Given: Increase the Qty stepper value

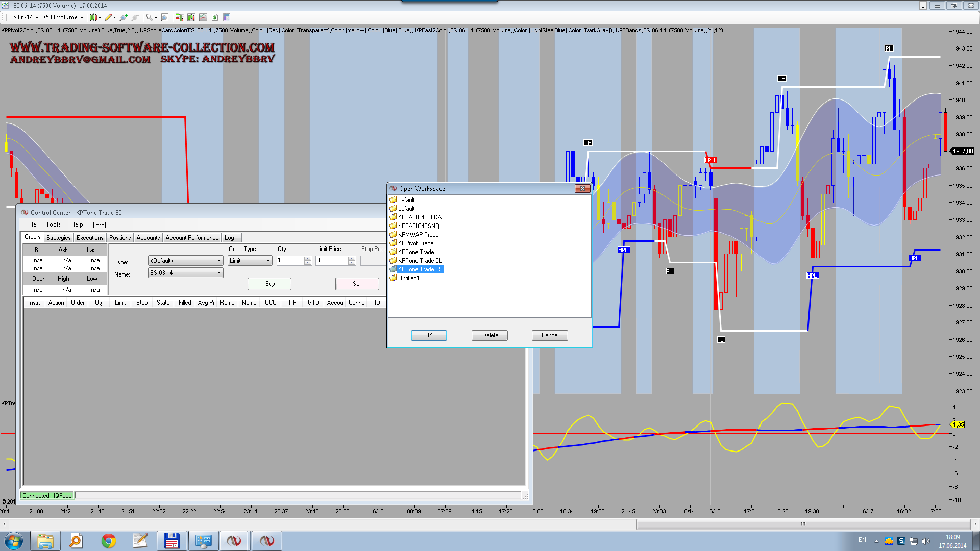Looking at the screenshot, I should [x=308, y=259].
